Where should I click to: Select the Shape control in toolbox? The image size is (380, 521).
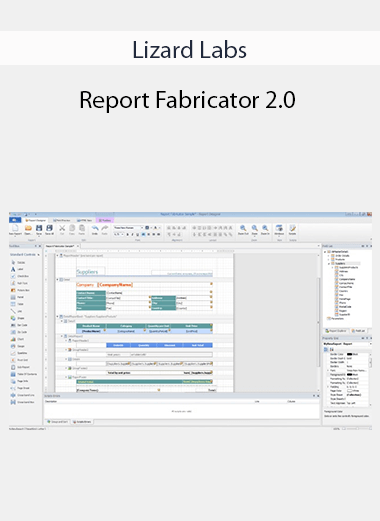[17, 318]
